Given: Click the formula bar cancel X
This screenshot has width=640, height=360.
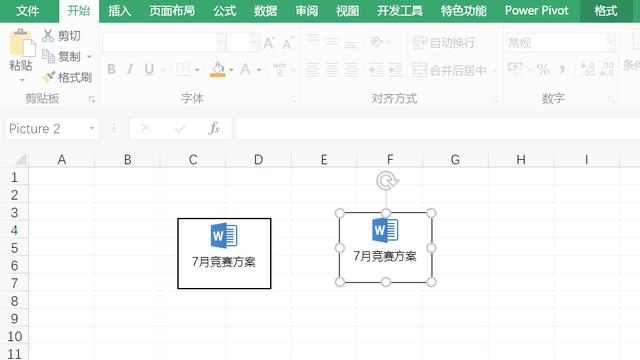Looking at the screenshot, I should (146, 129).
